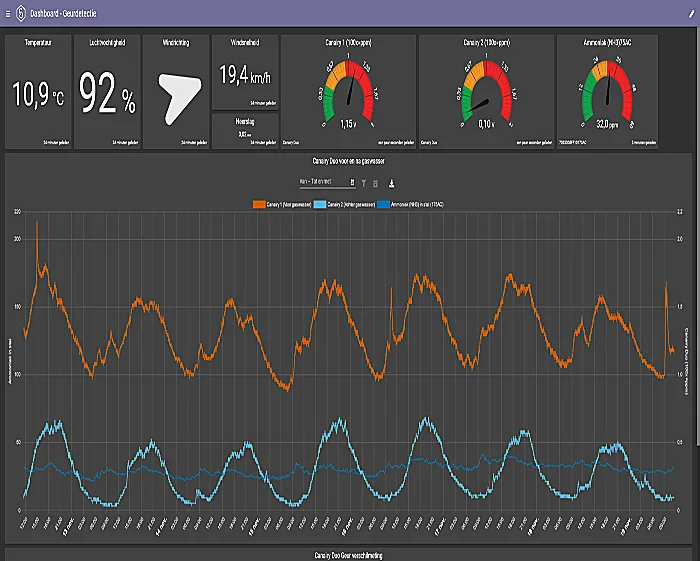Select the Luchtvochtigheid 92 % value

point(107,93)
